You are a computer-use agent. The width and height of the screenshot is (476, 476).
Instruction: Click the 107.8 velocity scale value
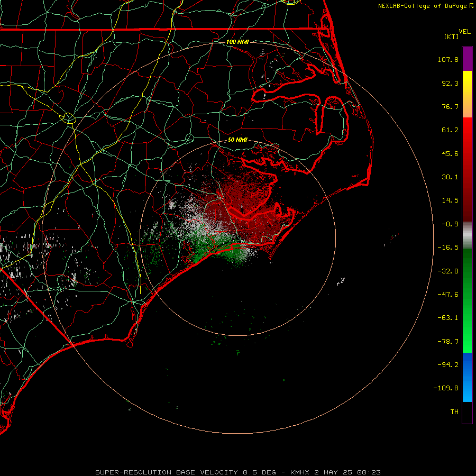click(448, 59)
